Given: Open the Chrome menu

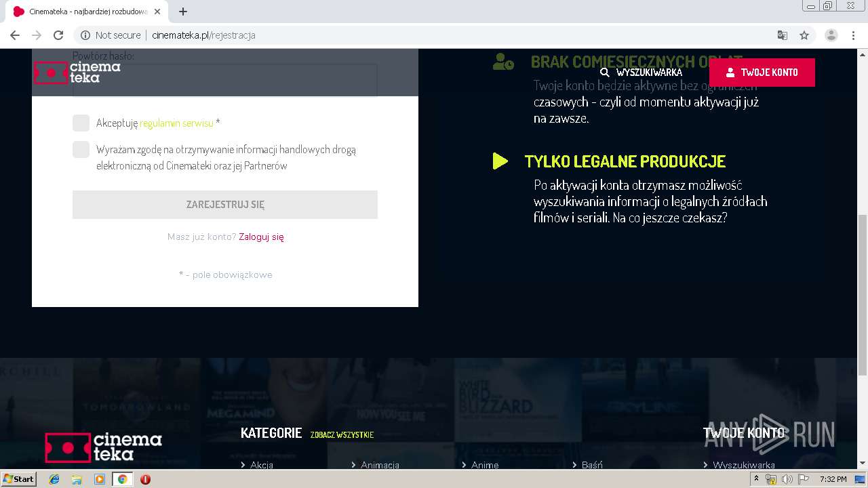Looking at the screenshot, I should [x=854, y=35].
